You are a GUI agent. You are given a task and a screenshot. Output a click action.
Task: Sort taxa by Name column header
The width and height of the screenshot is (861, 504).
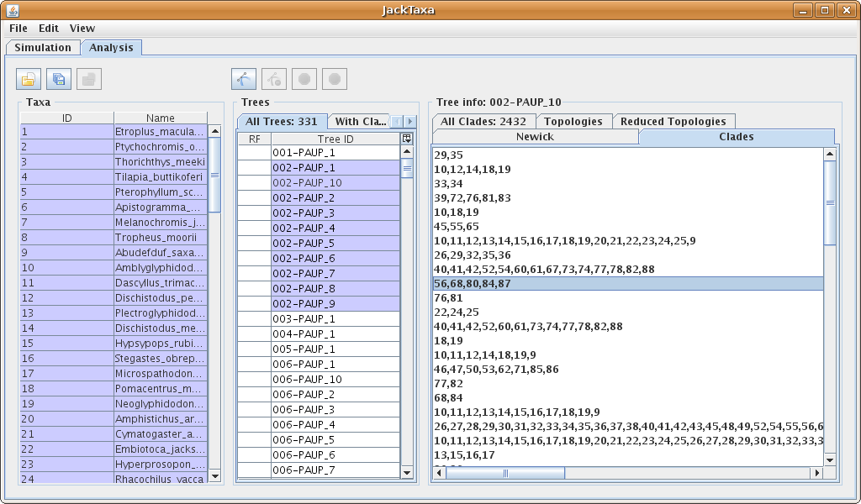(x=161, y=118)
